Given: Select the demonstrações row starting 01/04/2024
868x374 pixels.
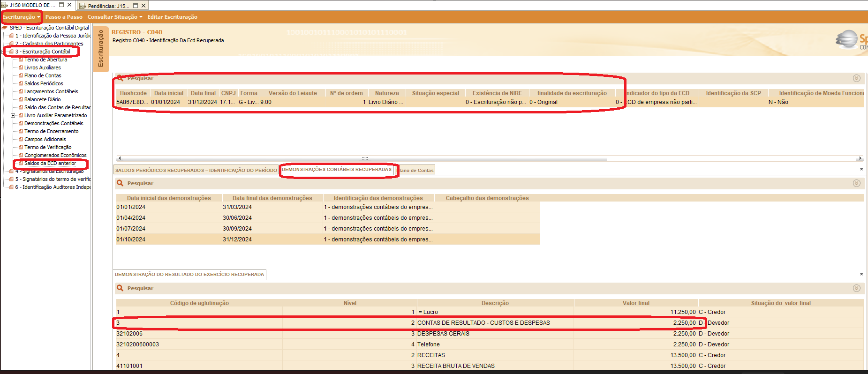Looking at the screenshot, I should tap(328, 218).
